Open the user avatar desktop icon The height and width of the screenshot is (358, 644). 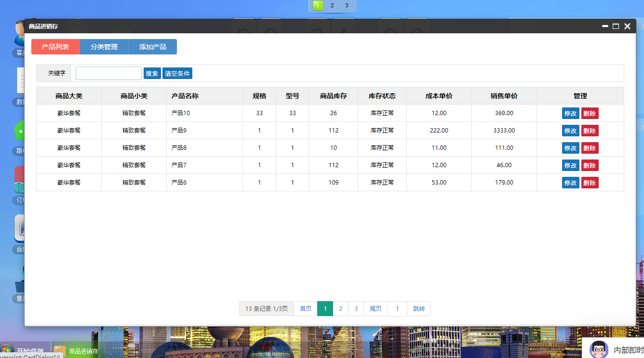point(19,34)
